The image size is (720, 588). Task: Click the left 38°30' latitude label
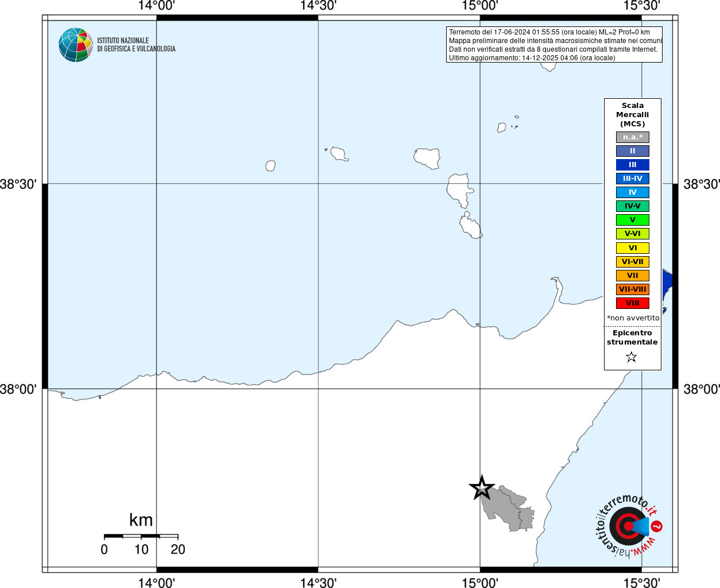pos(18,184)
